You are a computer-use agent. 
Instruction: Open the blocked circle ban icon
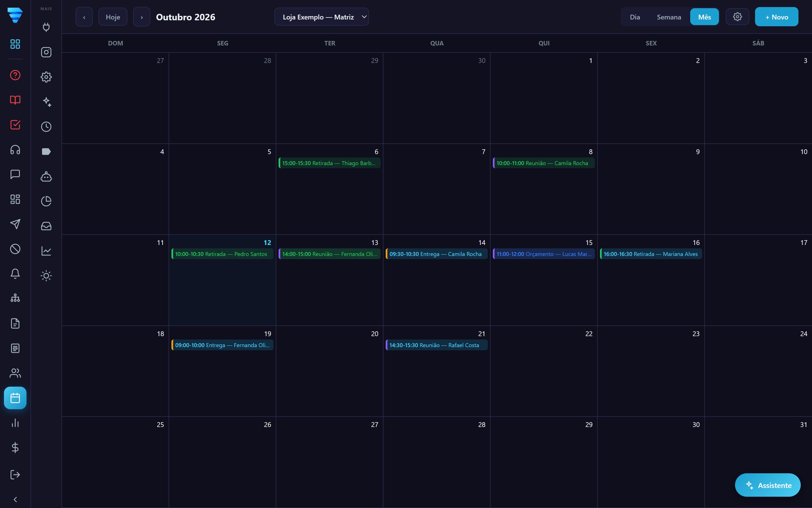pyautogui.click(x=15, y=249)
